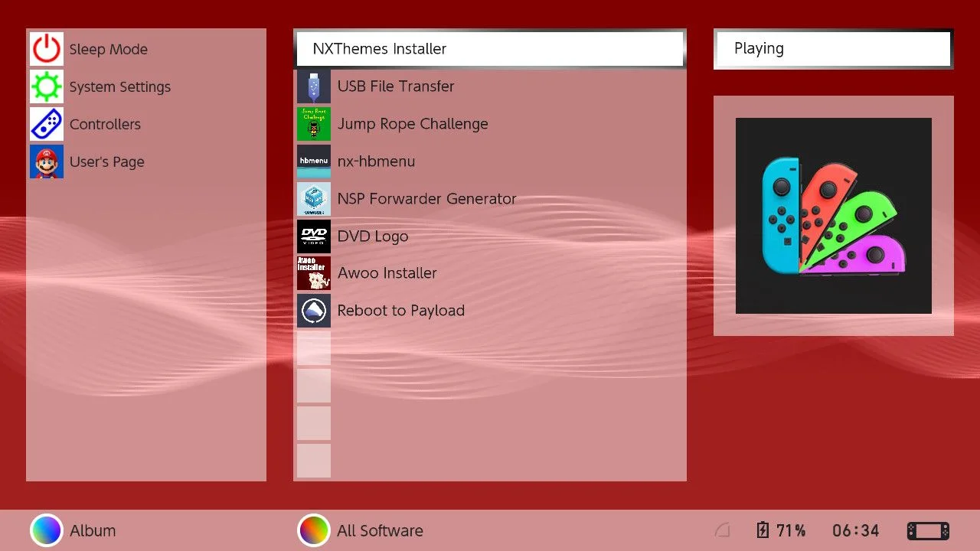Viewport: 980px width, 551px height.
Task: Select the highlighted NXThemes Installer entry
Action: [490, 49]
